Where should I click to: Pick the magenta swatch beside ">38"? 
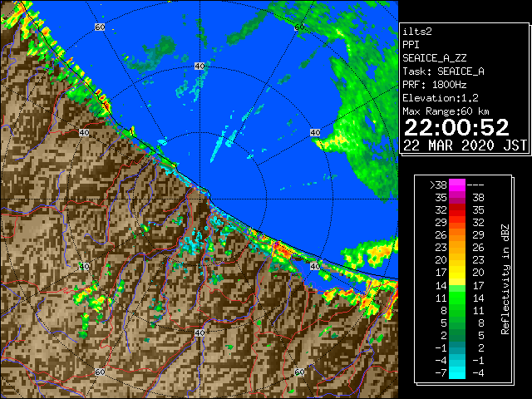click(x=457, y=185)
